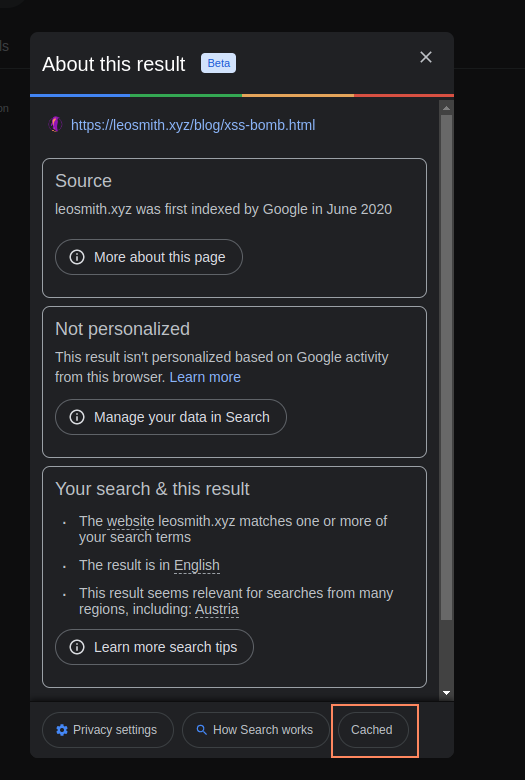Click Manage your data in Search
The height and width of the screenshot is (780, 525).
tap(171, 417)
